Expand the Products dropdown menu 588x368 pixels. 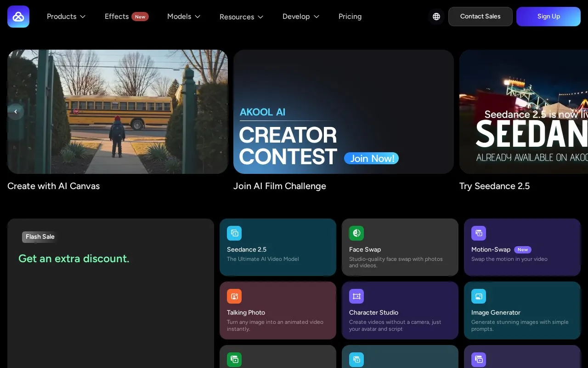(x=66, y=17)
